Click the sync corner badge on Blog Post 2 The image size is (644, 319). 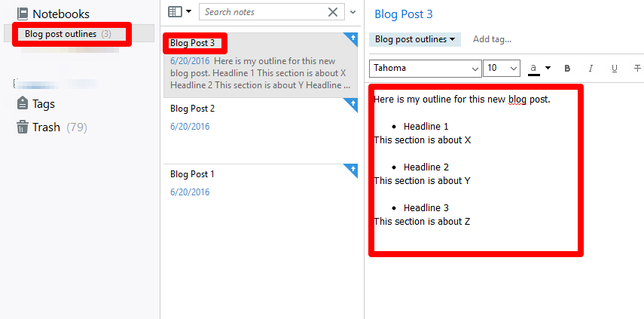[352, 104]
